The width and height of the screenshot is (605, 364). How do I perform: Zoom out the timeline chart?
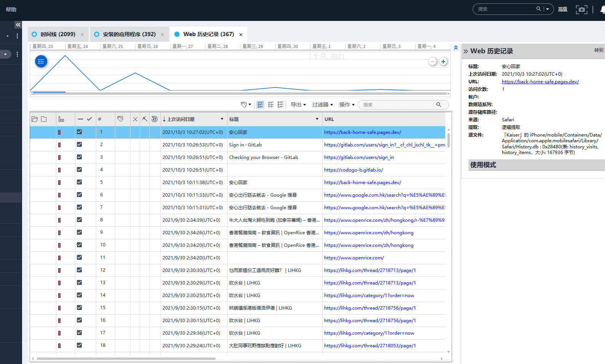[433, 62]
